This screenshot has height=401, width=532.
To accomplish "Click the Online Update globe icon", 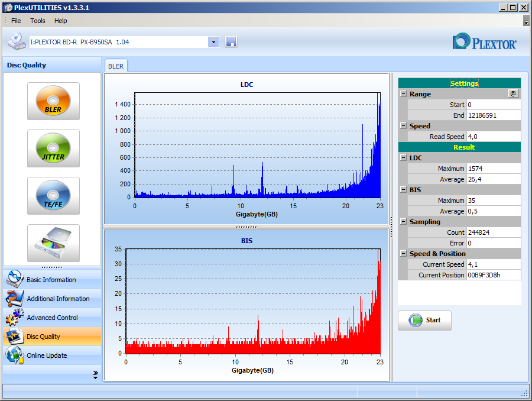I will coord(15,355).
